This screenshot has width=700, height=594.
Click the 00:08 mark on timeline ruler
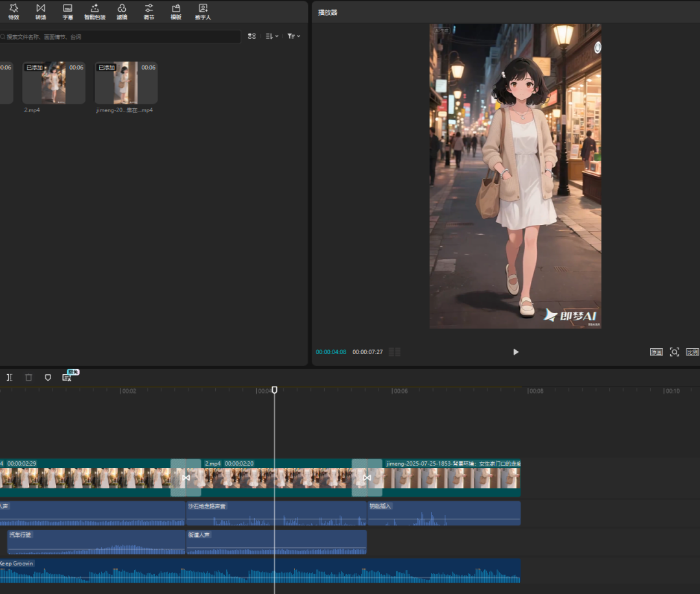pos(535,391)
